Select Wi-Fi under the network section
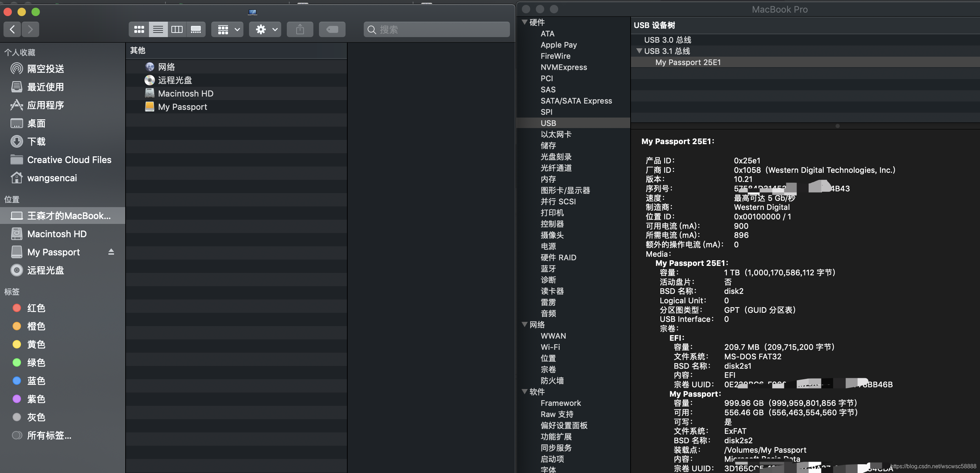Image resolution: width=980 pixels, height=473 pixels. click(x=550, y=347)
